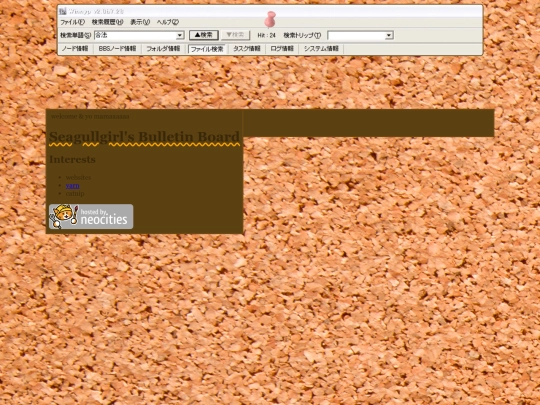Open the ヘルプ(Z) menu
Image resolution: width=540 pixels, height=405 pixels.
point(168,22)
